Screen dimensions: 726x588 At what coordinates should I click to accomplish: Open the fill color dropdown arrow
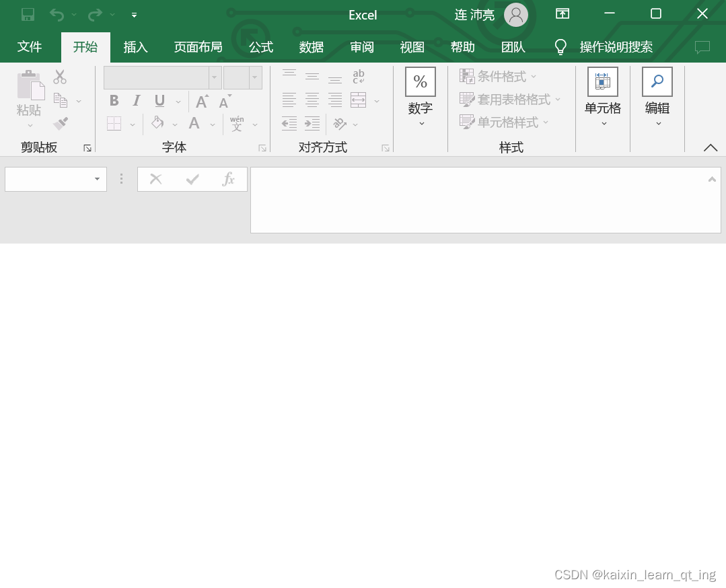(x=174, y=123)
